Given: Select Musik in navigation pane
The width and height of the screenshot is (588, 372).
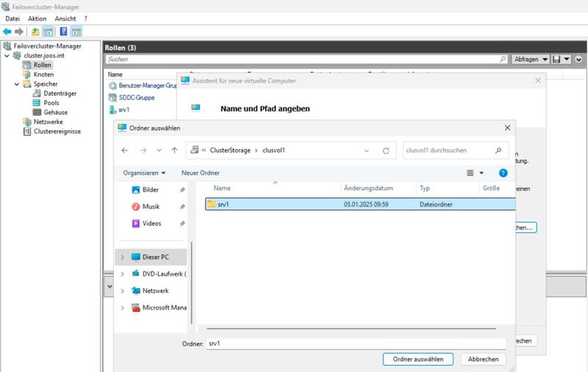Looking at the screenshot, I should click(x=151, y=207).
